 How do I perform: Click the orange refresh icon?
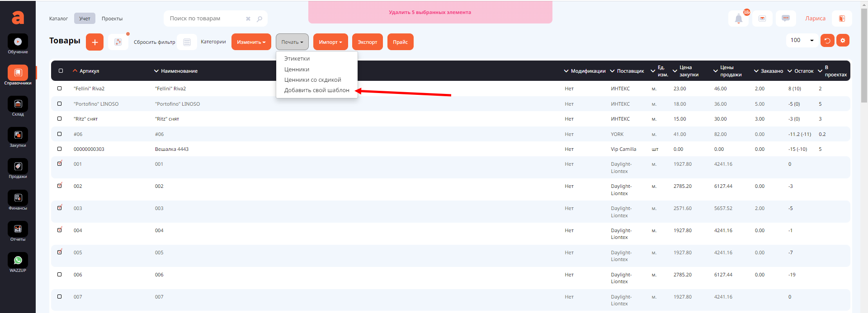click(827, 40)
